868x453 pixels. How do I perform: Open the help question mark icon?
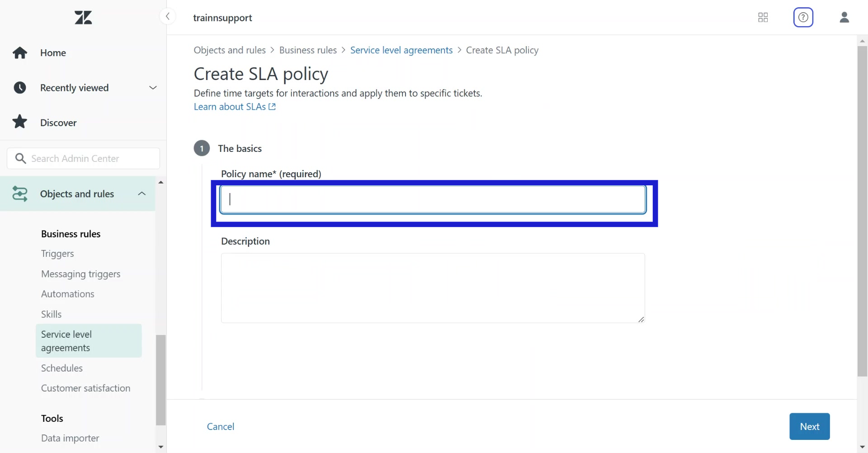pos(803,18)
